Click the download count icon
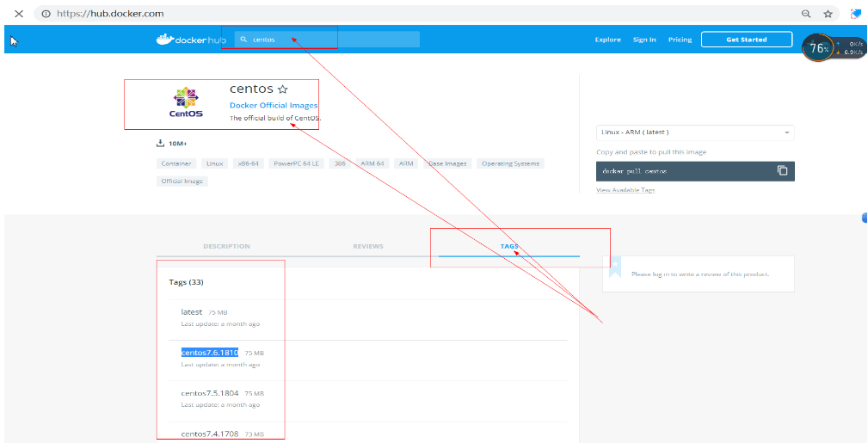The width and height of the screenshot is (868, 443). tap(161, 144)
